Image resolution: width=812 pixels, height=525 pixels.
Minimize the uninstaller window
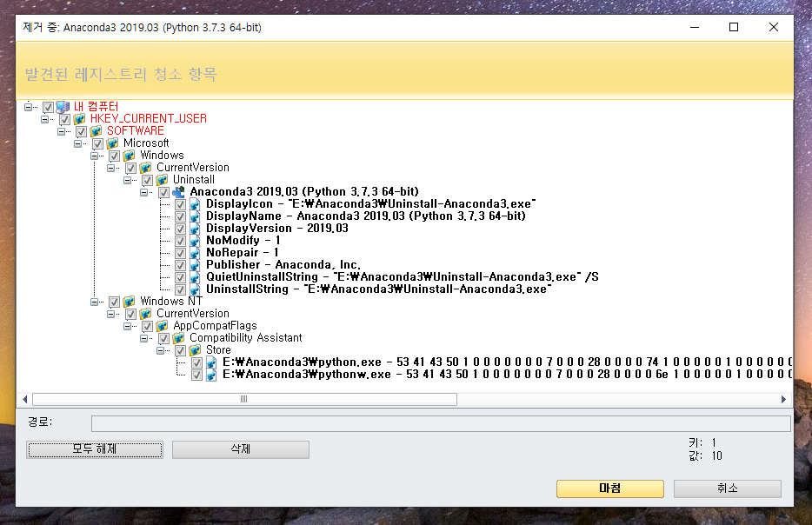pyautogui.click(x=695, y=27)
